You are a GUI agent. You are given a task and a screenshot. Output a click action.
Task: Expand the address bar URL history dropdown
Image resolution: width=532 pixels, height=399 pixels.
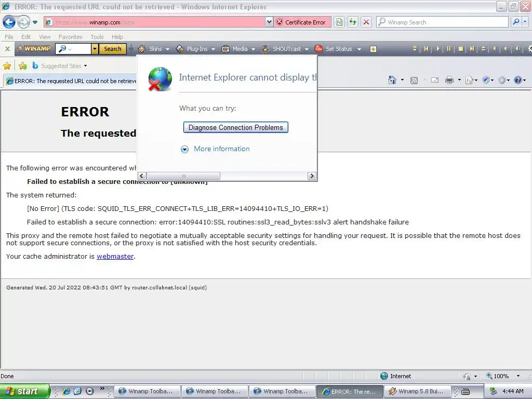(x=269, y=22)
